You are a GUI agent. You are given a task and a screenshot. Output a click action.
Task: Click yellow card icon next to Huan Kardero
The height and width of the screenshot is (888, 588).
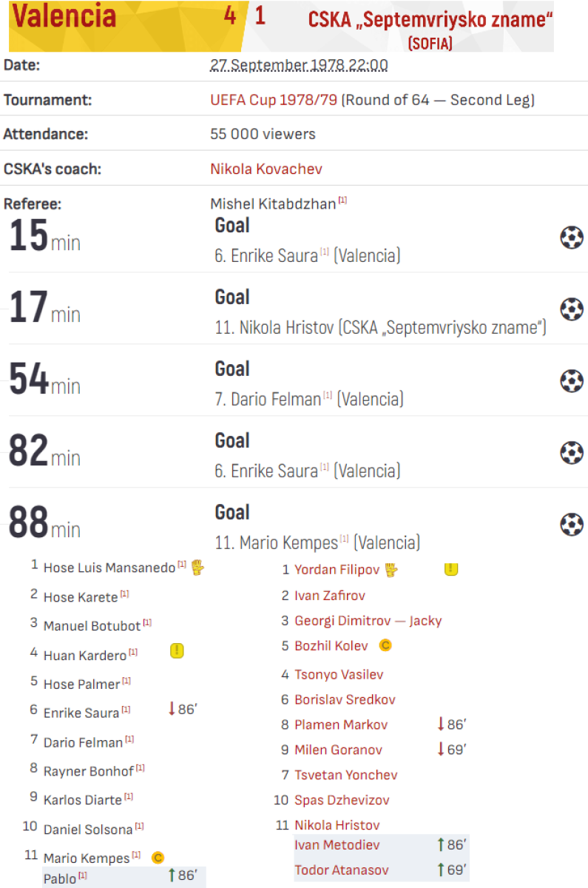point(177,651)
